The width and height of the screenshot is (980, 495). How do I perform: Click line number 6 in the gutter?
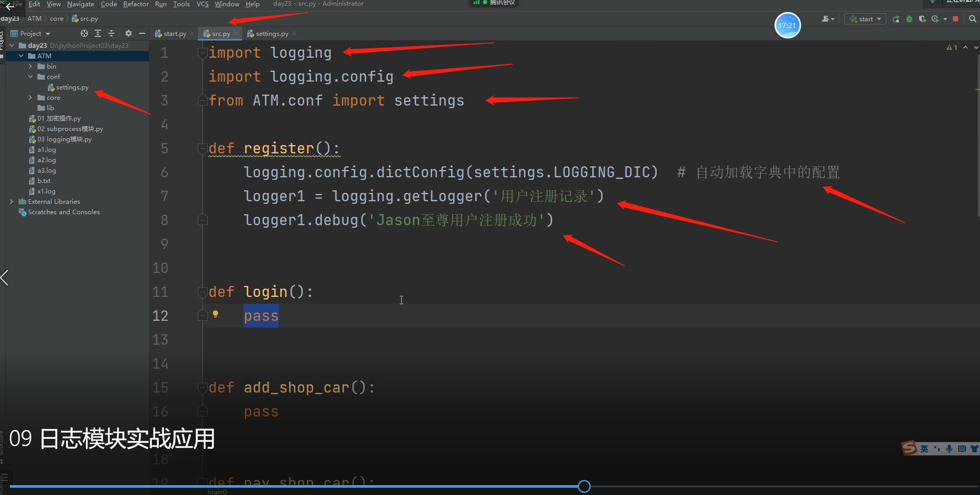pos(164,173)
